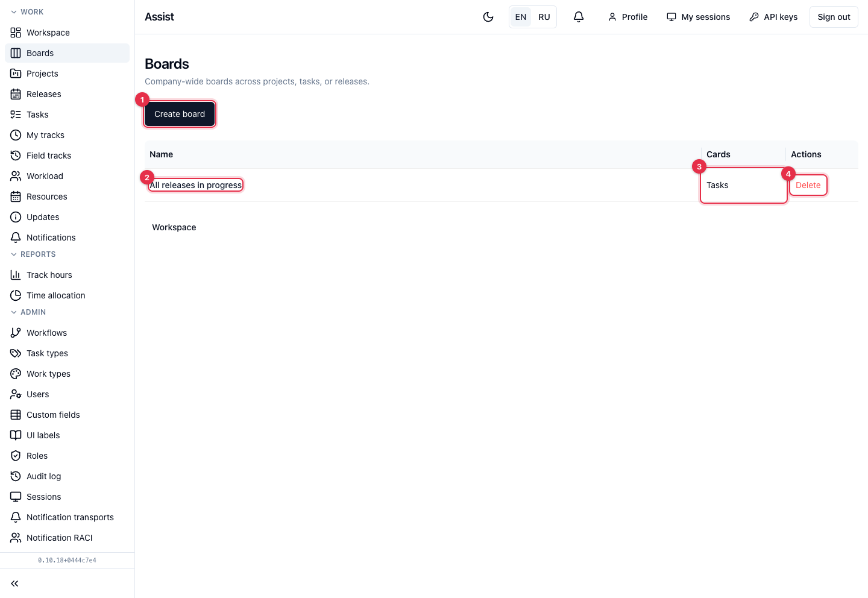868x598 pixels.
Task: Switch language to EN
Action: click(521, 17)
